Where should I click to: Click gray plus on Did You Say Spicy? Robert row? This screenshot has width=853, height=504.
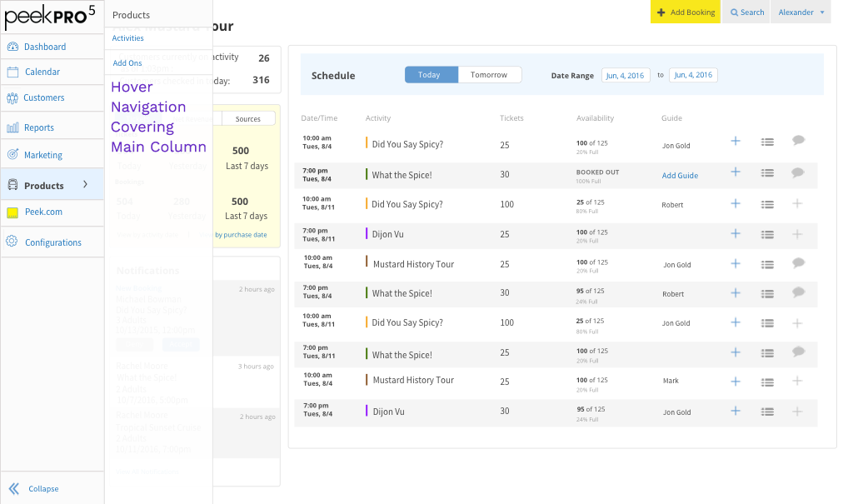[x=797, y=203]
